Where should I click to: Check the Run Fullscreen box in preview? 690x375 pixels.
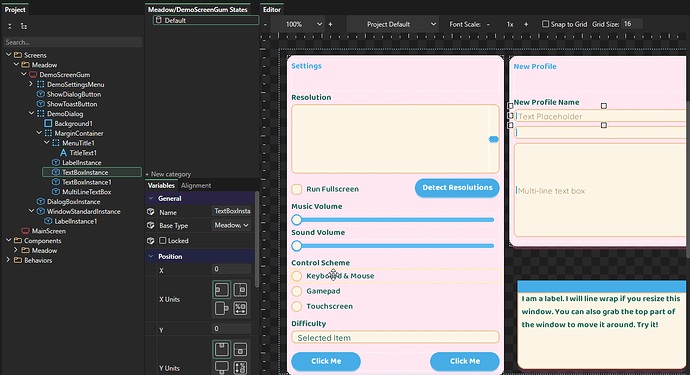coord(297,189)
